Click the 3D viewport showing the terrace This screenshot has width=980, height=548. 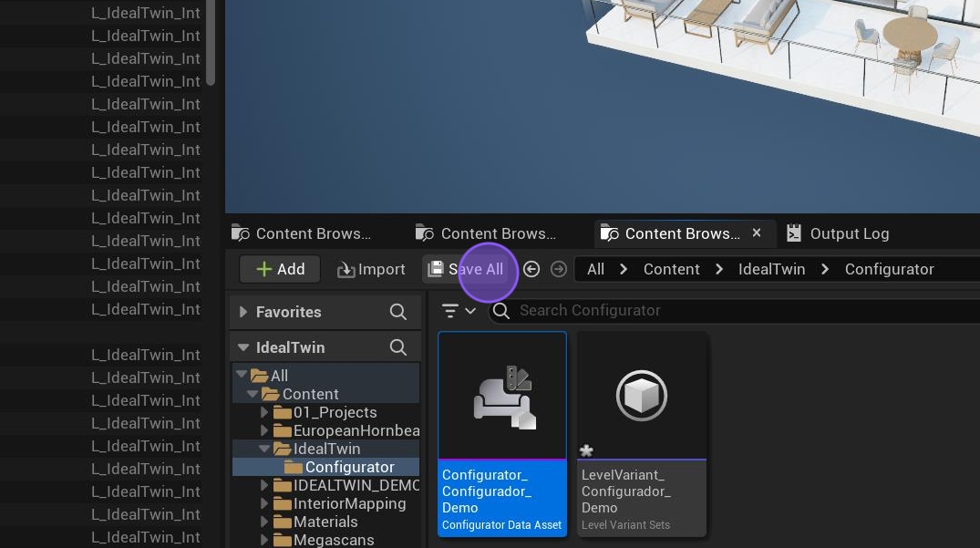[603, 106]
